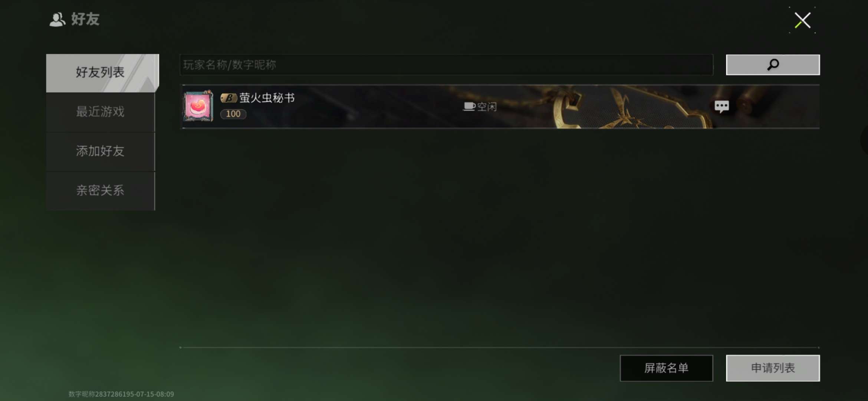The image size is (868, 401).
Task: Click the level 100 badge
Action: click(x=233, y=114)
